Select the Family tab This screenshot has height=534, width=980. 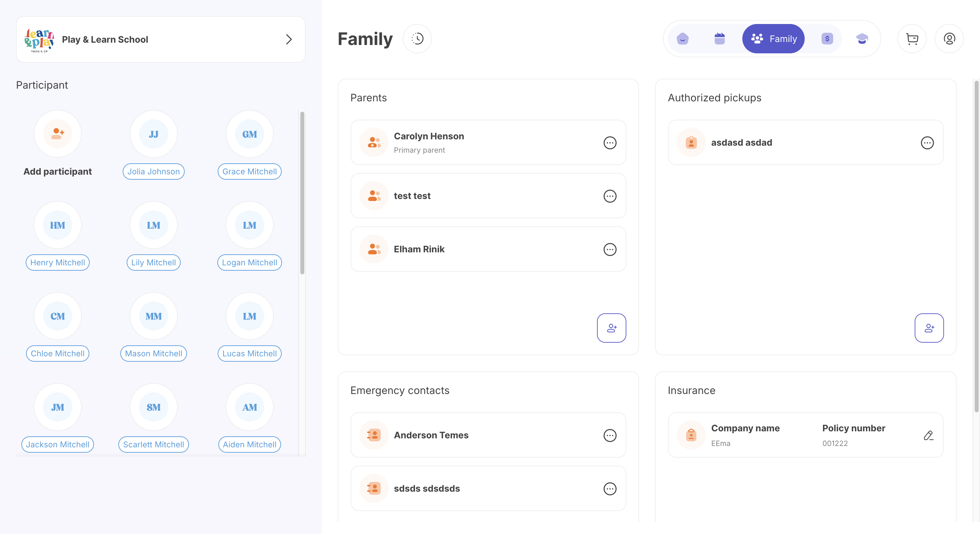773,39
